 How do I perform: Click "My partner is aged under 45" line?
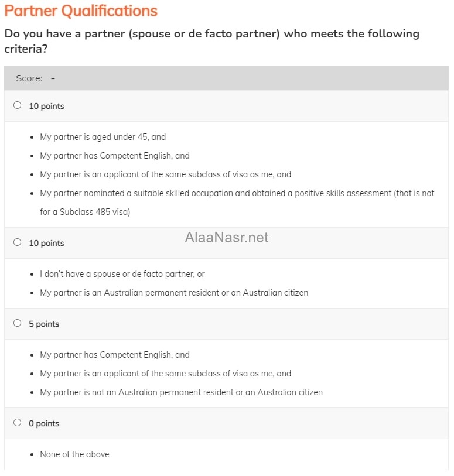click(103, 137)
